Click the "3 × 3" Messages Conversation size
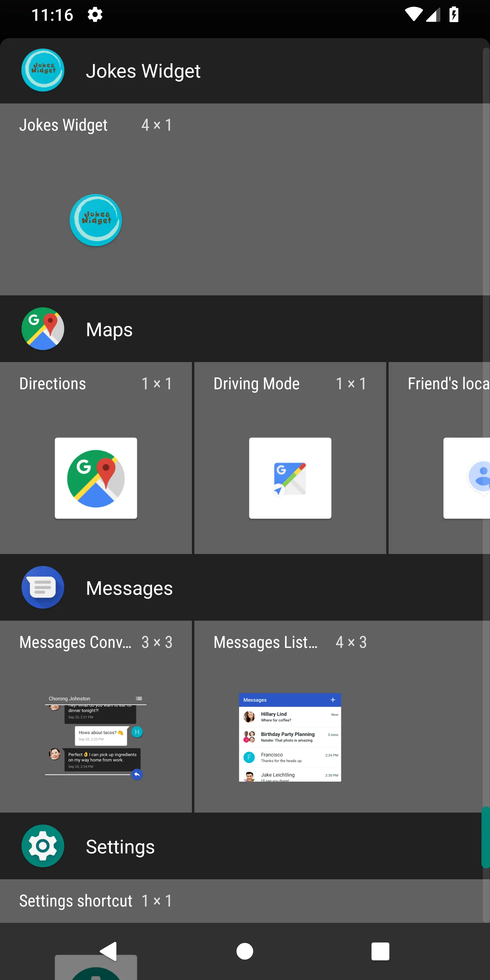 coord(157,642)
